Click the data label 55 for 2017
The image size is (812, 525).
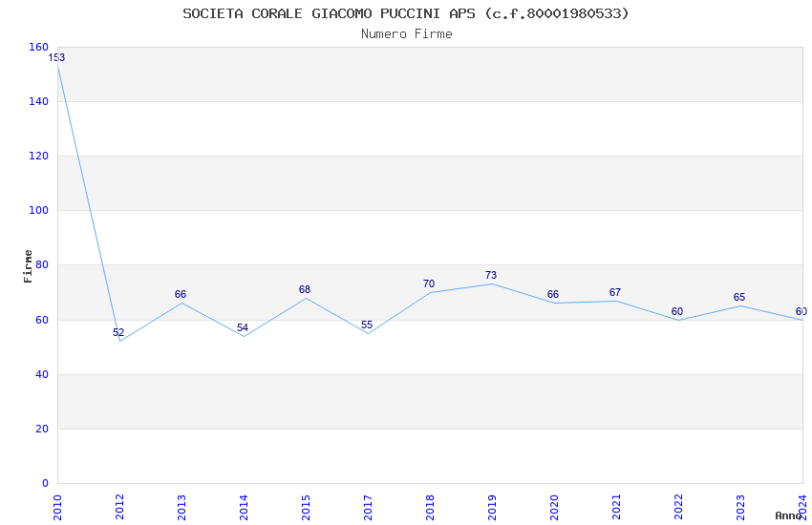[x=367, y=325]
